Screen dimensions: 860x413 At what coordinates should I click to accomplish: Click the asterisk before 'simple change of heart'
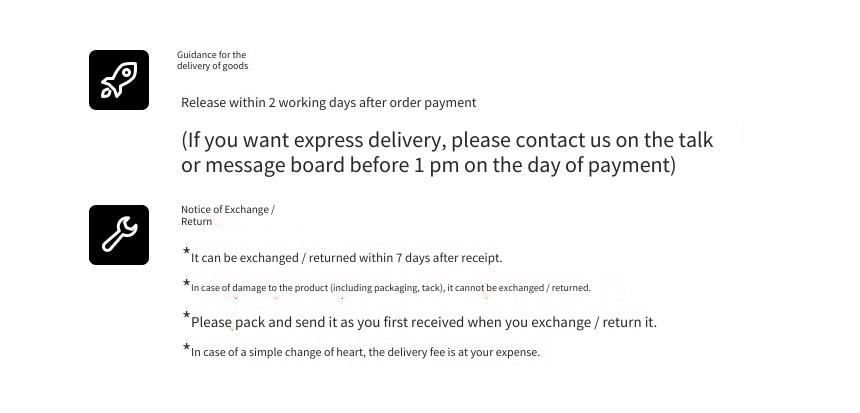coord(186,347)
